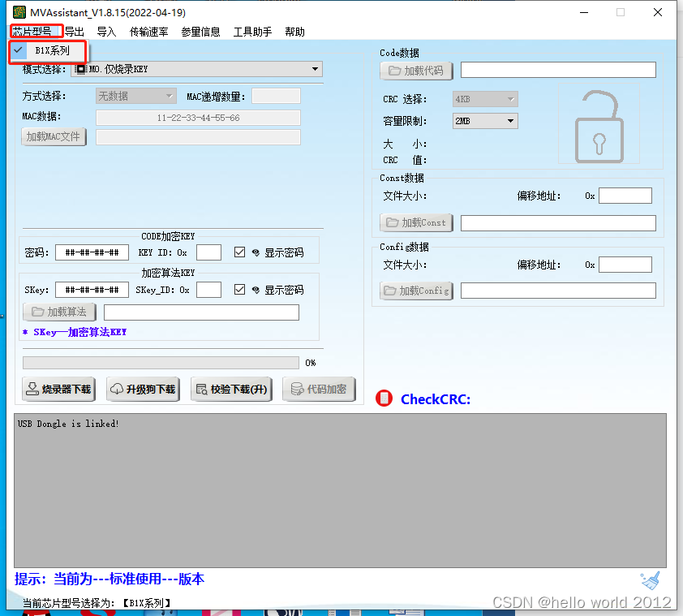This screenshot has width=683, height=616.
Task: Open the 方式选择 无数据 dropdown
Action: (x=136, y=96)
